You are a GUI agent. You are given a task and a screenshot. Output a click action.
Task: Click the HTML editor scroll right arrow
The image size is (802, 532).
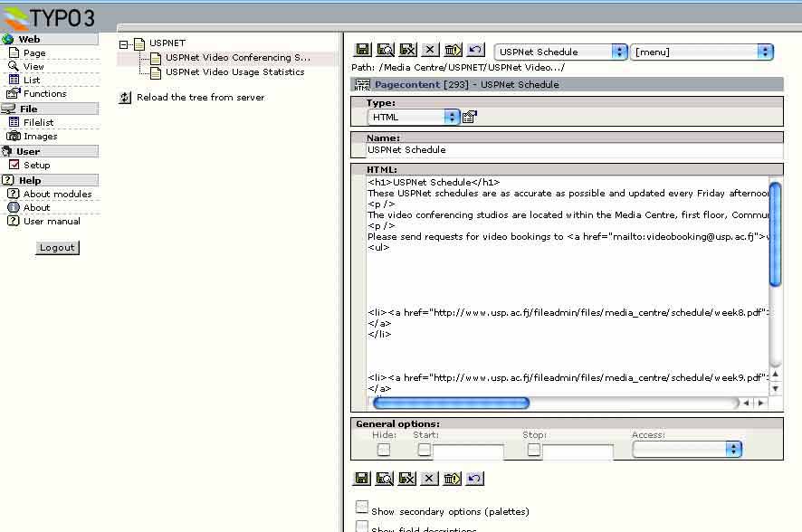coord(761,403)
